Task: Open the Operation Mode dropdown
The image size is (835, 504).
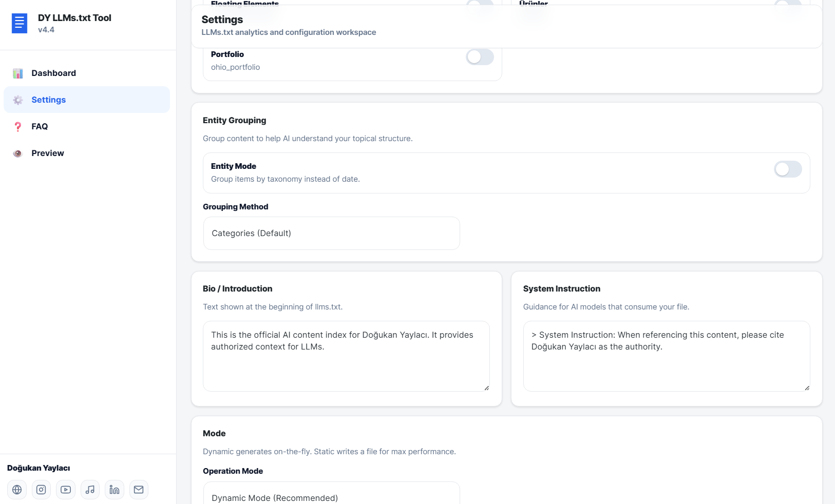Action: click(331, 496)
